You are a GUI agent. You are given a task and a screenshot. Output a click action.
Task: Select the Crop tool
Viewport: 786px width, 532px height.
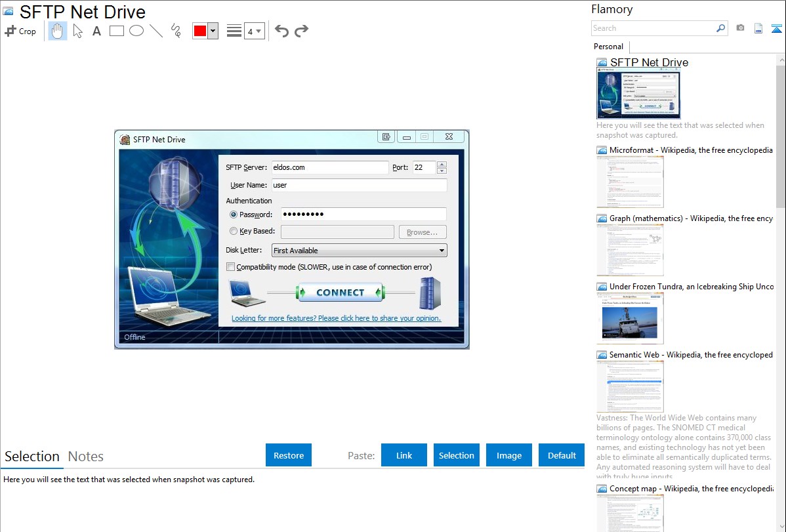click(x=20, y=31)
